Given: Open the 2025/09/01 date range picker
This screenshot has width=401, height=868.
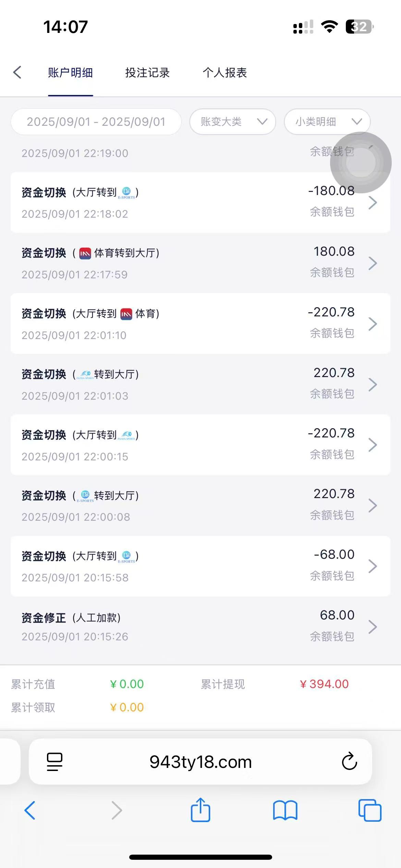Looking at the screenshot, I should (x=96, y=122).
